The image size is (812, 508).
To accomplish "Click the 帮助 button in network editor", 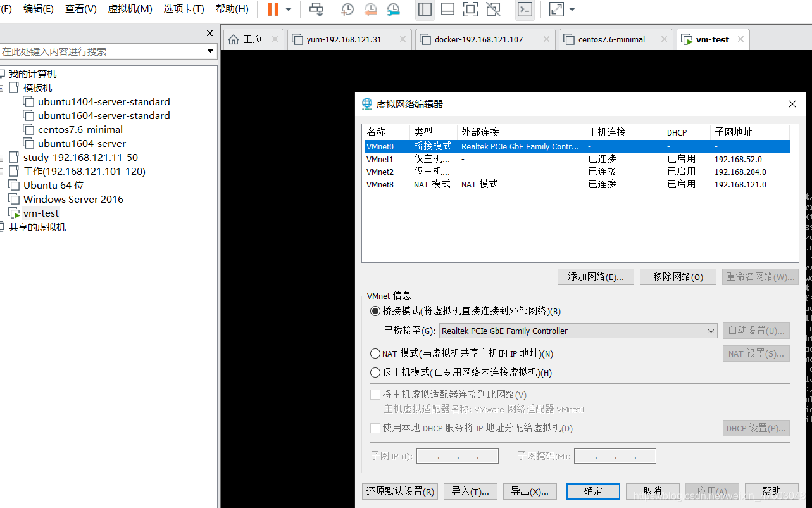I will [x=771, y=491].
